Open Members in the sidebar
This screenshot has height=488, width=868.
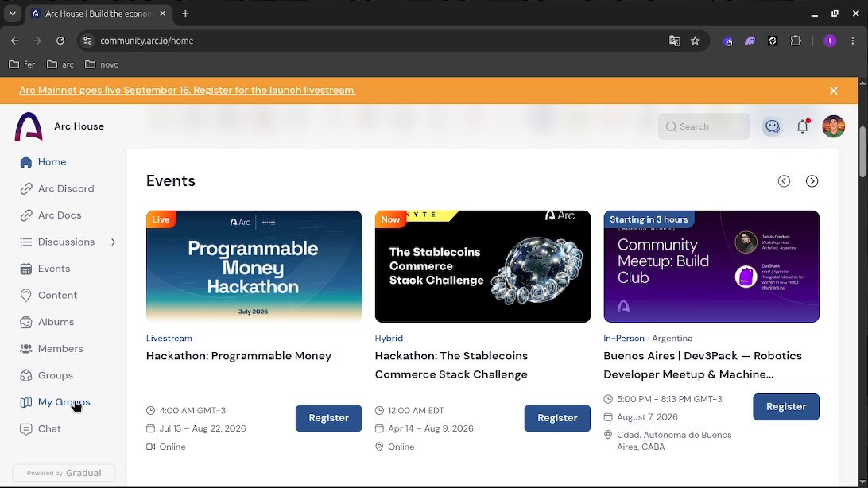[x=51, y=349]
